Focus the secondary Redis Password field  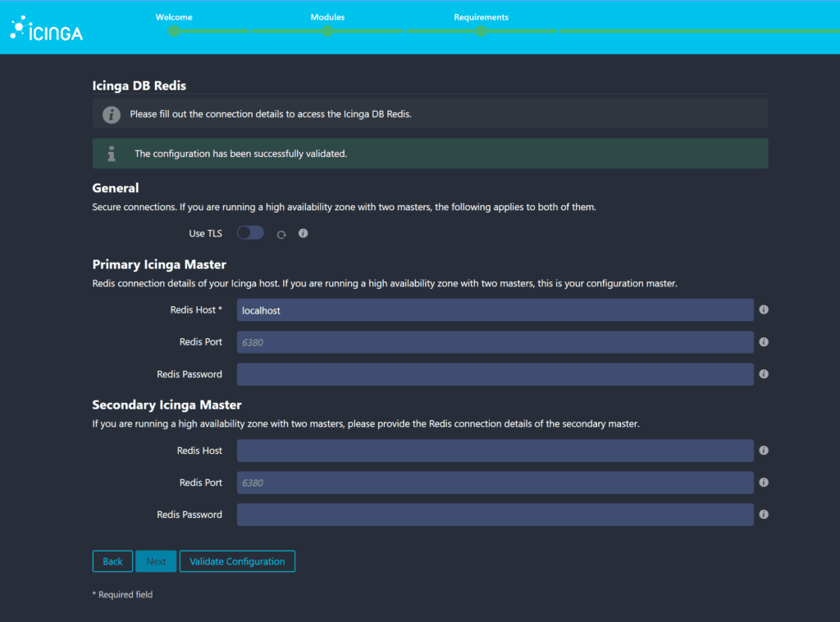tap(495, 515)
